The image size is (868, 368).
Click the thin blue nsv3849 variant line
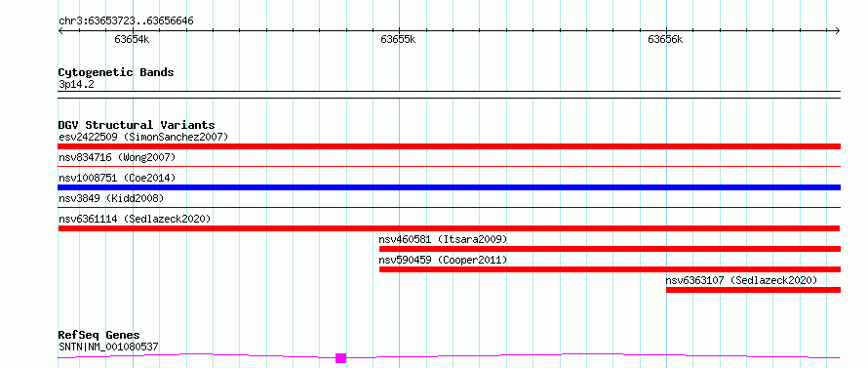point(449,207)
